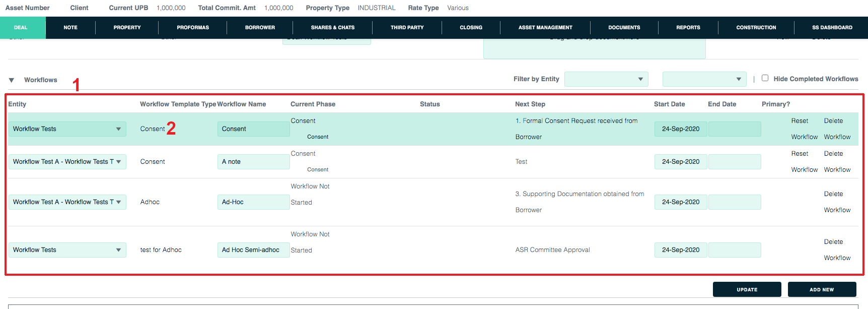Click end date field in Consent name row
The image size is (868, 309).
pos(735,129)
